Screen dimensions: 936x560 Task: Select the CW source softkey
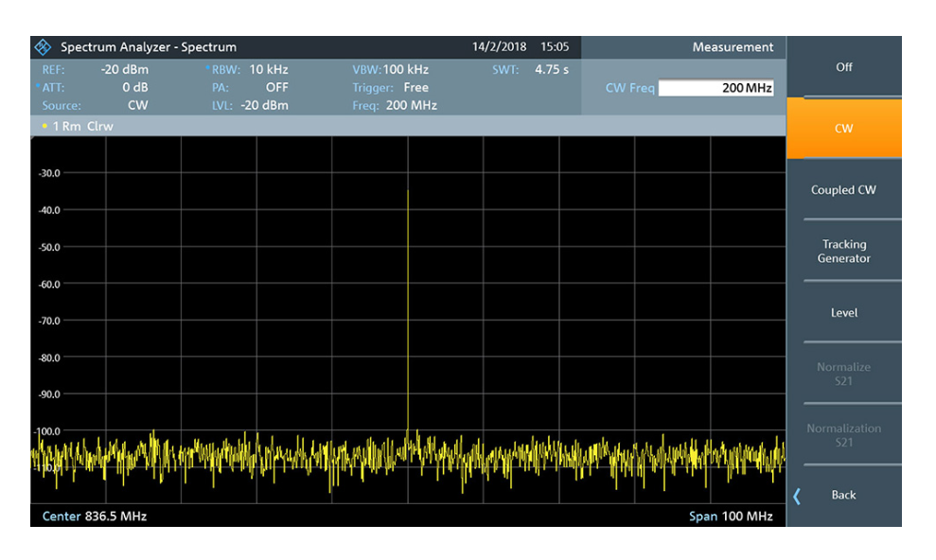coord(843,129)
